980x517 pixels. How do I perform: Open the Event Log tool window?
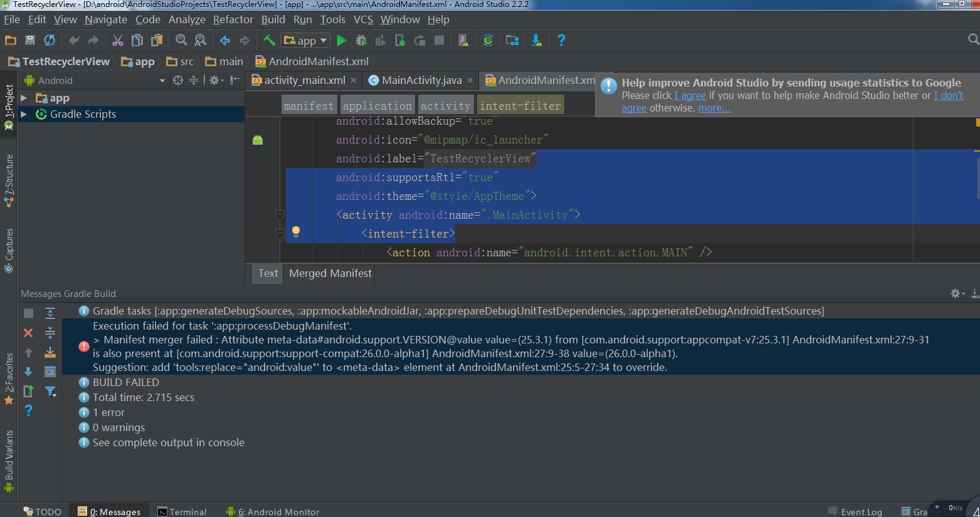click(855, 511)
